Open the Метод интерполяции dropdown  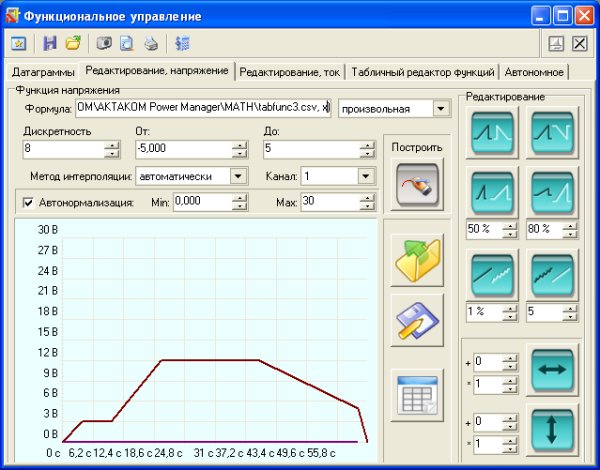click(238, 176)
